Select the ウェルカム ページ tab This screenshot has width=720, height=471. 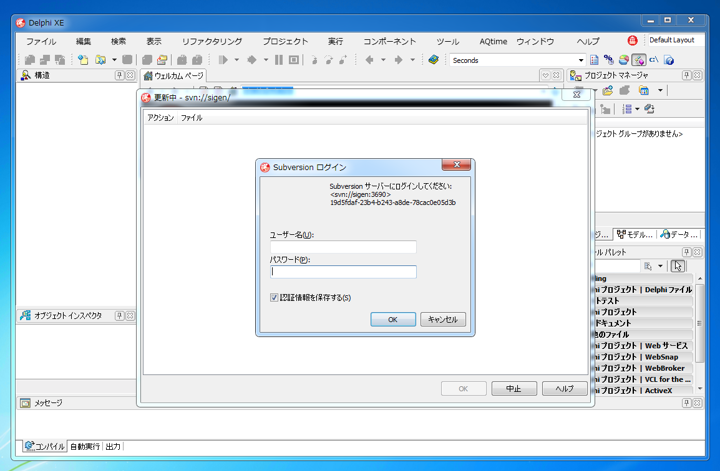[174, 76]
